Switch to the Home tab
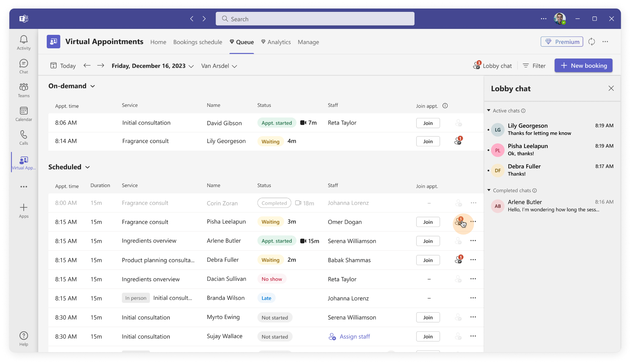 tap(158, 42)
